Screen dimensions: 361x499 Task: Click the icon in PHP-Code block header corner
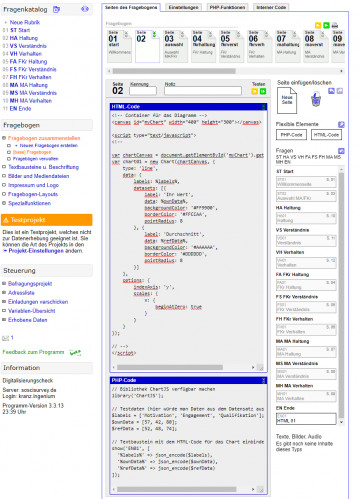point(263,380)
